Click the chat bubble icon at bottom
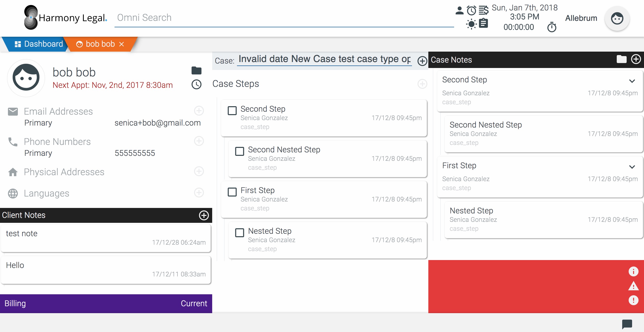 (627, 324)
